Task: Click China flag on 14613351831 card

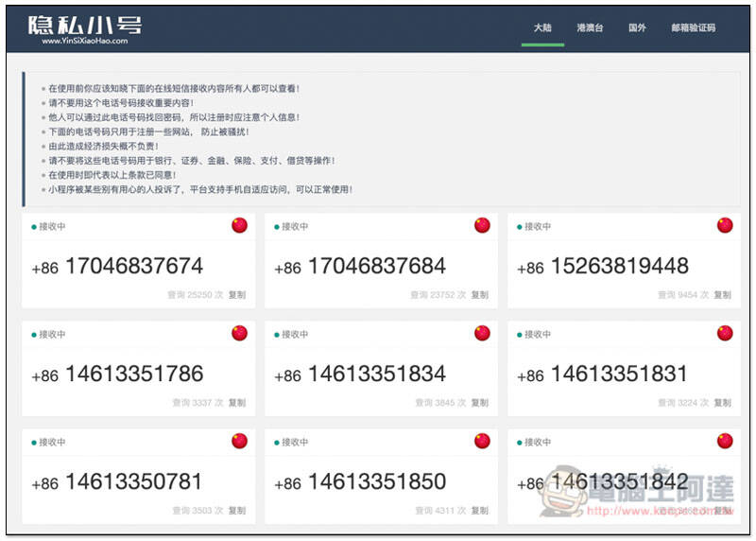Action: (725, 333)
